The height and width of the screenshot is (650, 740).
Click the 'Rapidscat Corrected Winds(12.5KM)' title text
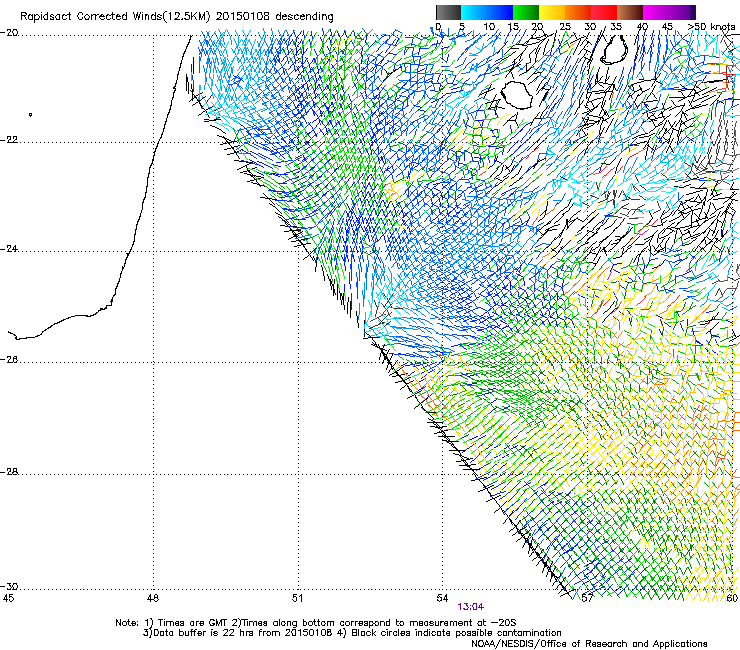(x=115, y=17)
